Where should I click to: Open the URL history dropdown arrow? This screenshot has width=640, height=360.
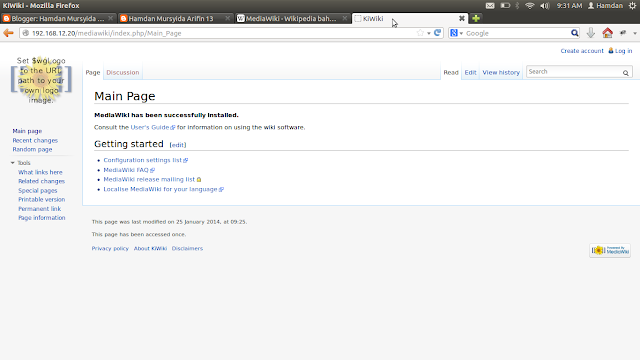pos(429,33)
